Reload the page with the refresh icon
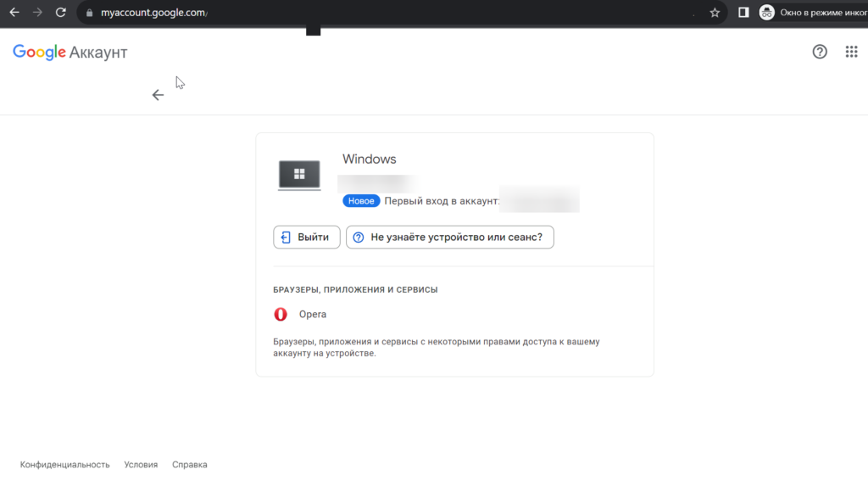868x481 pixels. (x=61, y=12)
